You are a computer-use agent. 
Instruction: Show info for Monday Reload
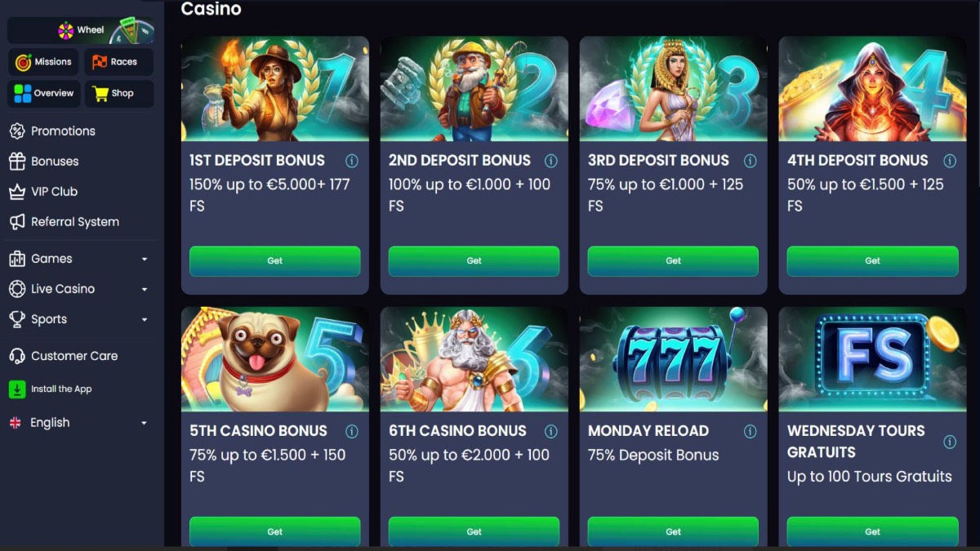point(750,431)
